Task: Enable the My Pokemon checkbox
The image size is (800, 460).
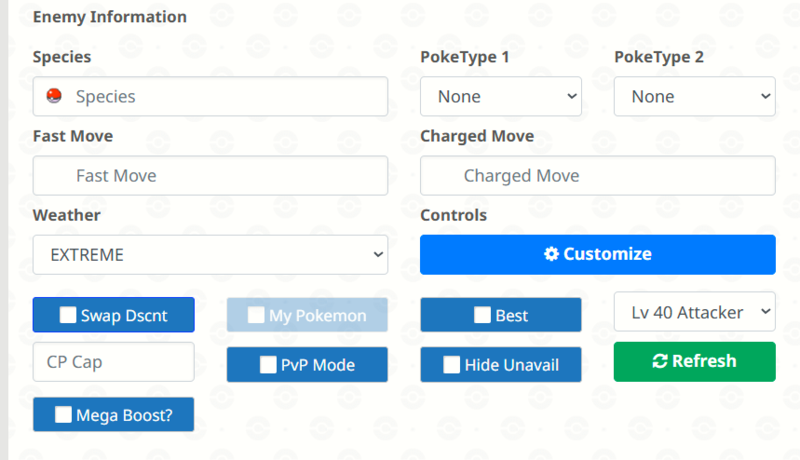Action: (256, 315)
